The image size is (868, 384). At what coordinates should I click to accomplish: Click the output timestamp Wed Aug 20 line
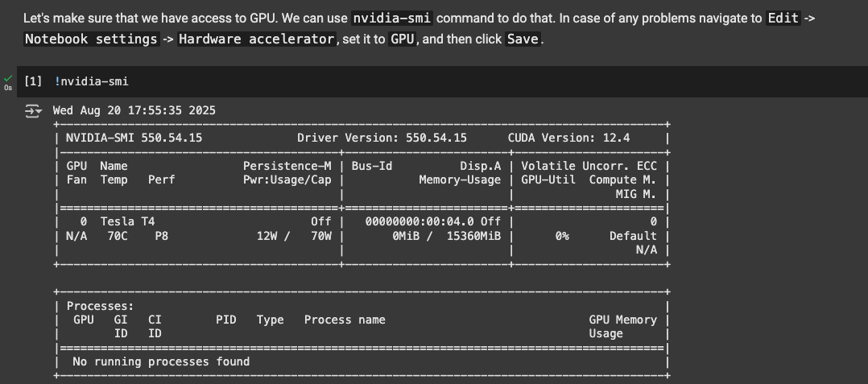tap(134, 110)
